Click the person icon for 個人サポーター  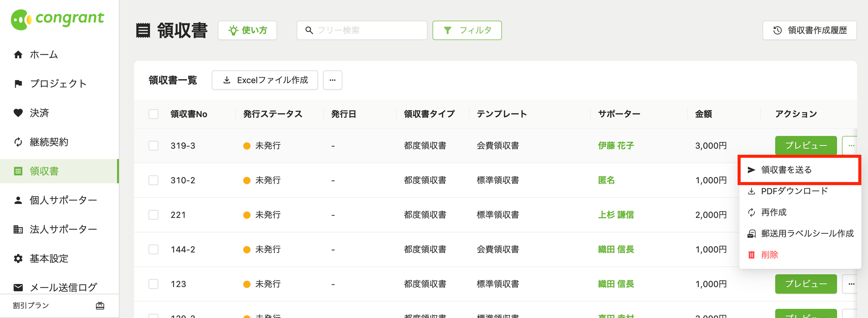18,200
